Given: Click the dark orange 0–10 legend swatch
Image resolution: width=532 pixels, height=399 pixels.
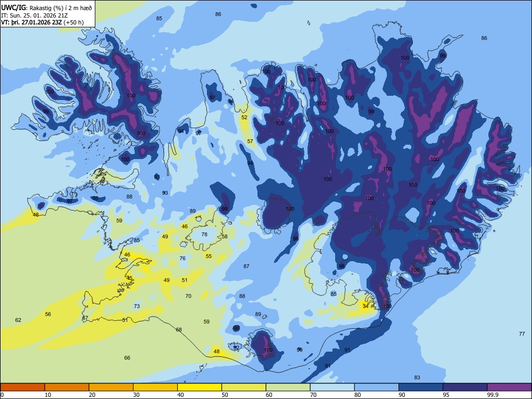Looking at the screenshot, I should point(22,387).
